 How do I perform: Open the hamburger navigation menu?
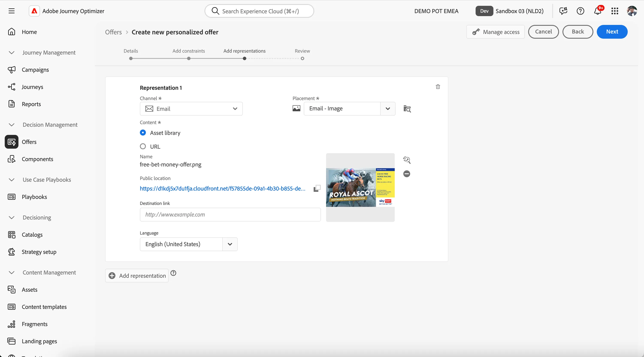[12, 11]
